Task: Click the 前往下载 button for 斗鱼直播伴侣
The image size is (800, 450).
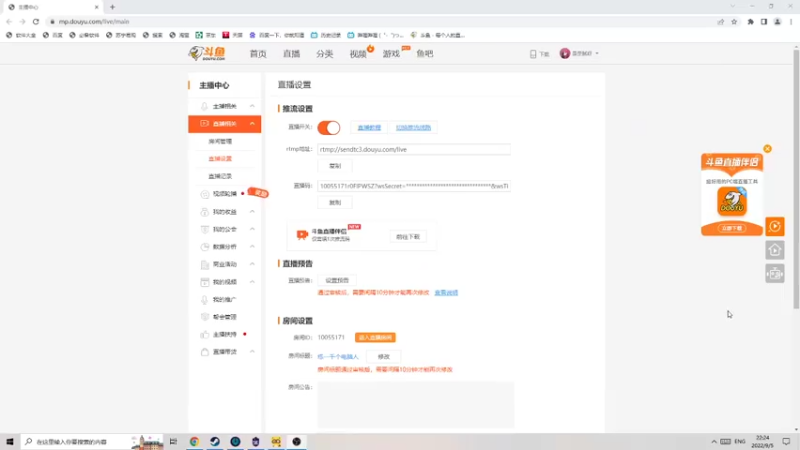Action: pos(408,237)
